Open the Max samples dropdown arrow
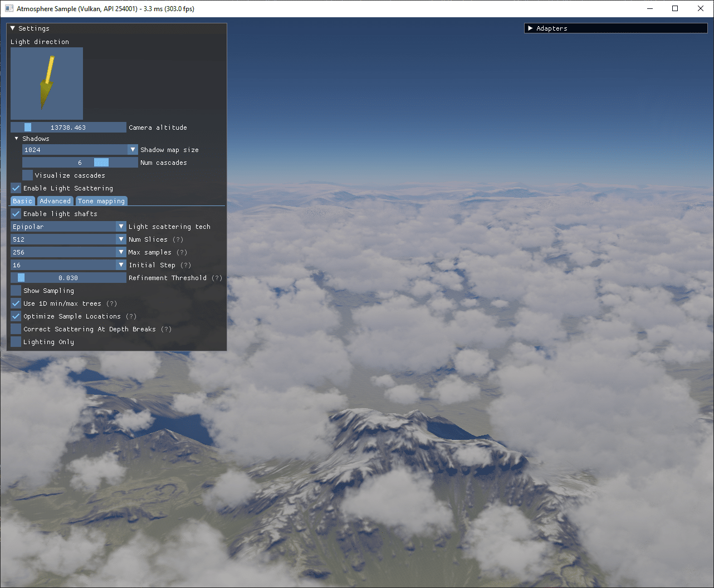Viewport: 714px width, 588px height. tap(121, 252)
